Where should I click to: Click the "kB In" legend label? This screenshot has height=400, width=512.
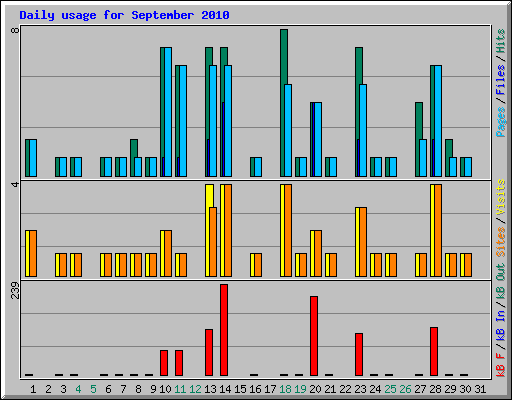pyautogui.click(x=501, y=325)
